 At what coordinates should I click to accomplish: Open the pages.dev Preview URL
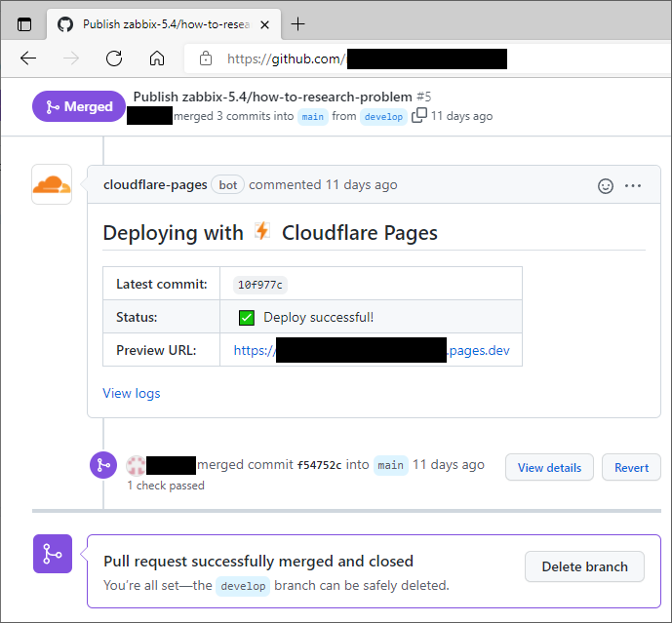[x=372, y=350]
